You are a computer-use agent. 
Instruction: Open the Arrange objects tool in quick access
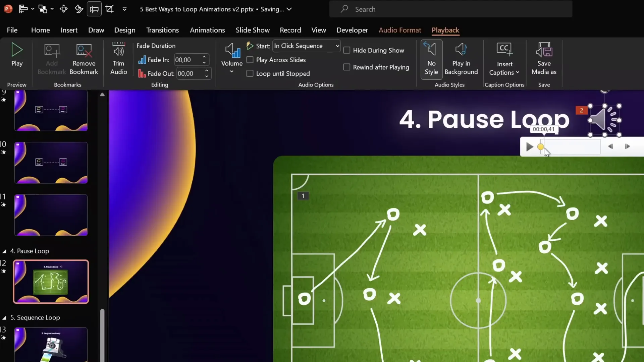click(x=43, y=9)
